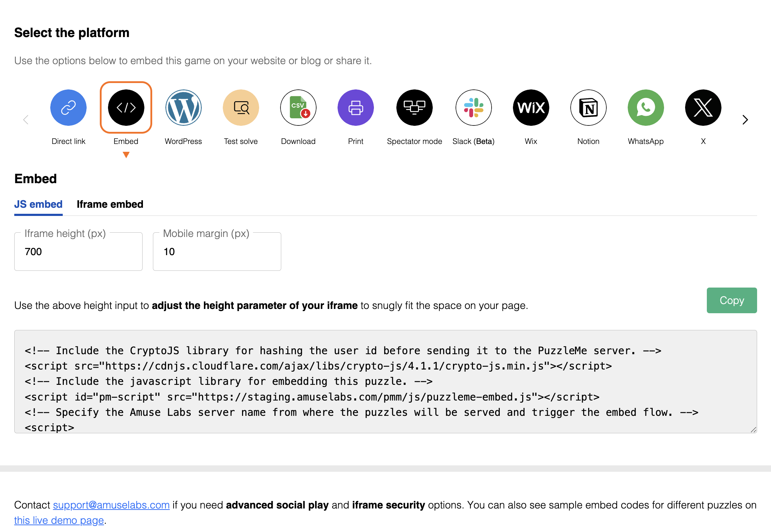The width and height of the screenshot is (771, 532).
Task: Open the WordPress platform option
Action: pyautogui.click(x=184, y=108)
